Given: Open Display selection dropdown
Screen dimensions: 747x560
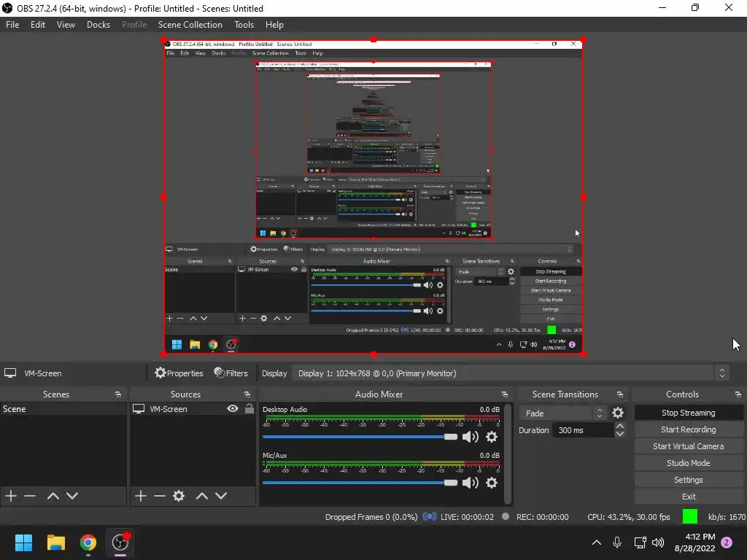Looking at the screenshot, I should pyautogui.click(x=511, y=373).
